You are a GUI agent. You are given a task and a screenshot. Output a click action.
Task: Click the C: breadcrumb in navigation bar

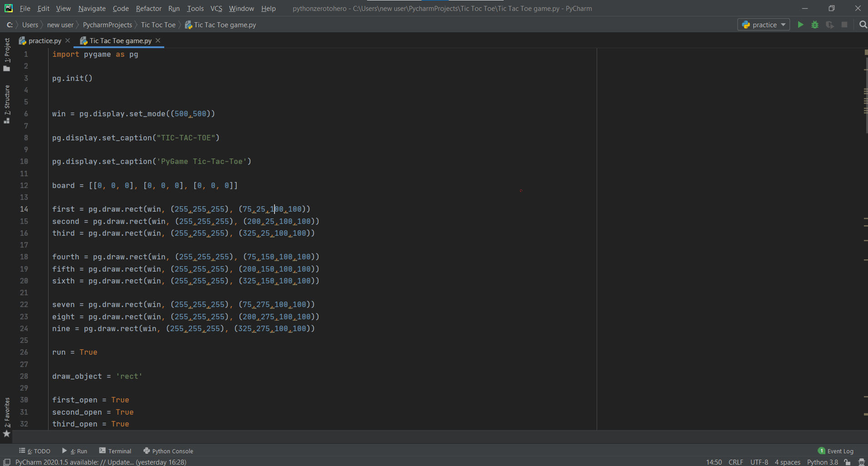click(10, 25)
